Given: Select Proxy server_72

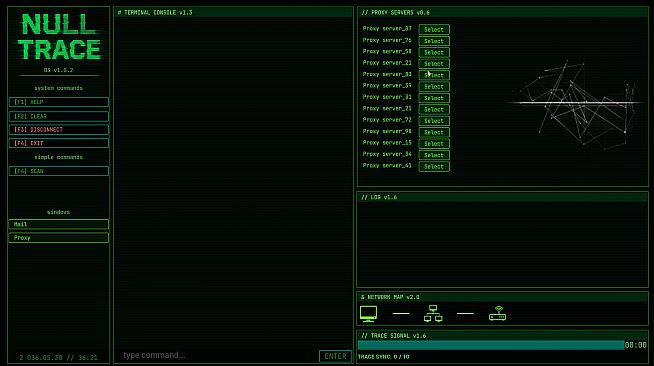Looking at the screenshot, I should [x=434, y=121].
